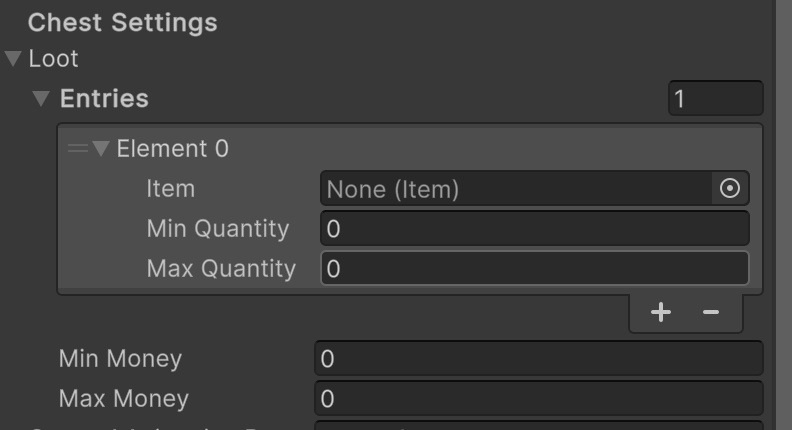792x430 pixels.
Task: Select the Element 0 row label
Action: click(173, 149)
